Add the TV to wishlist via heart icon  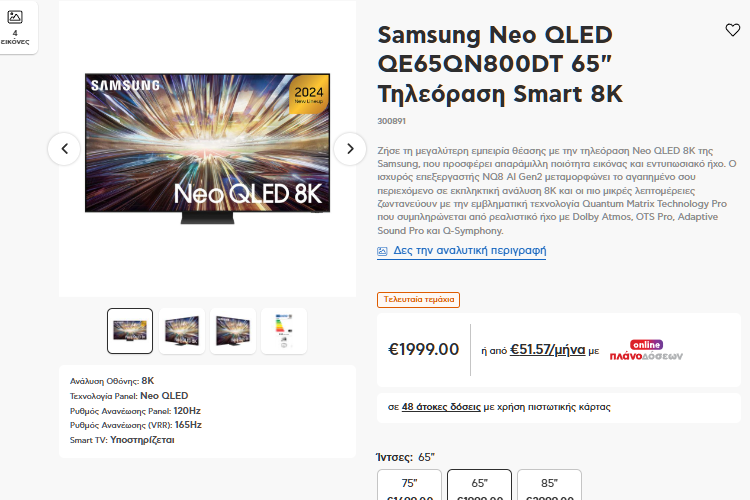pos(733,30)
